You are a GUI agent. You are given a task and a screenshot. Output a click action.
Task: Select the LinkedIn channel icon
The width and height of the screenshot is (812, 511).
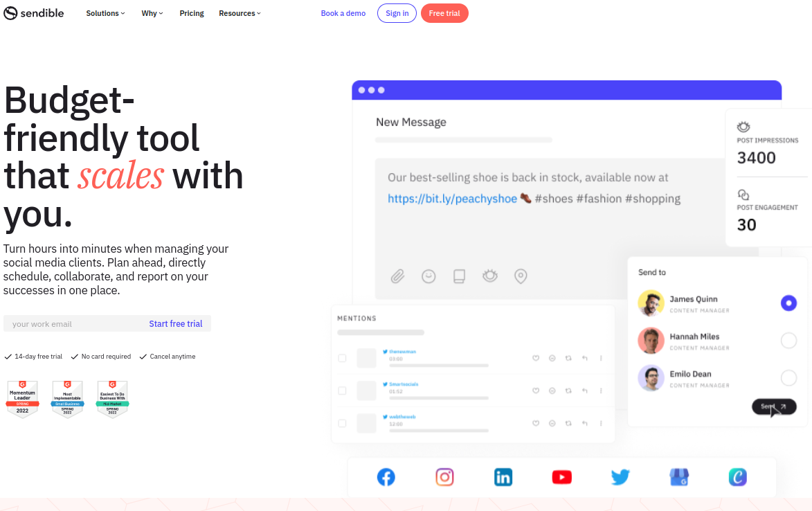503,476
